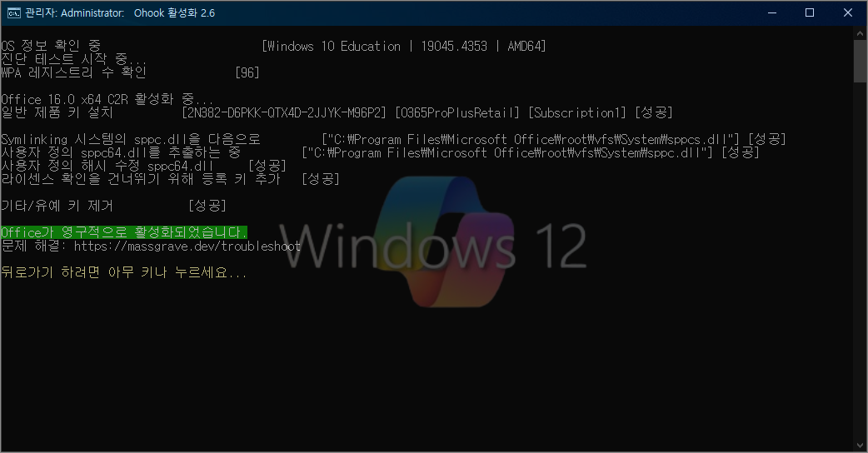Screen dimensions: 868x453
Task: Click the yellow '뒤로가기 하려면 아무 키나 누르세요' prompt
Action: pyautogui.click(x=124, y=272)
